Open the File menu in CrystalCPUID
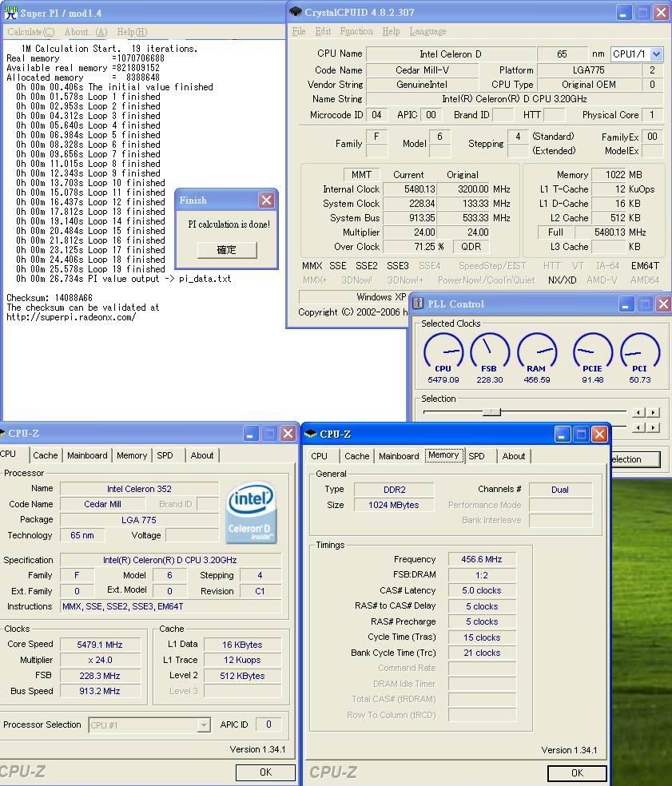Viewport: 672px width, 786px height. click(x=299, y=31)
